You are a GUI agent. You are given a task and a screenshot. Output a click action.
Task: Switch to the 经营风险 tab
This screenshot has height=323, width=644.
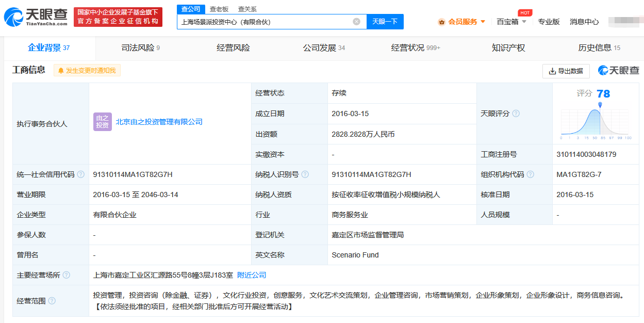233,48
